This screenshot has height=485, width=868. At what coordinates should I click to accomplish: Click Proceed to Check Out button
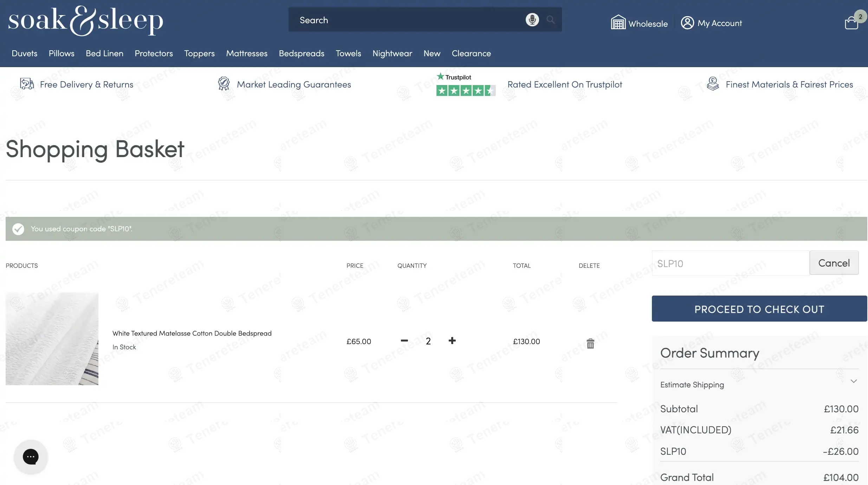point(759,309)
